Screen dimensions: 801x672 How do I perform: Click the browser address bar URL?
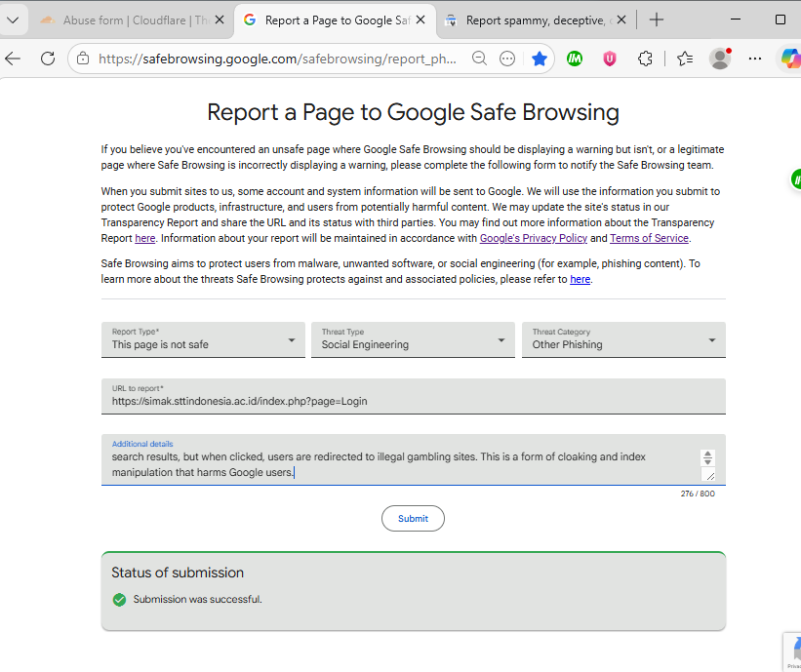click(277, 59)
